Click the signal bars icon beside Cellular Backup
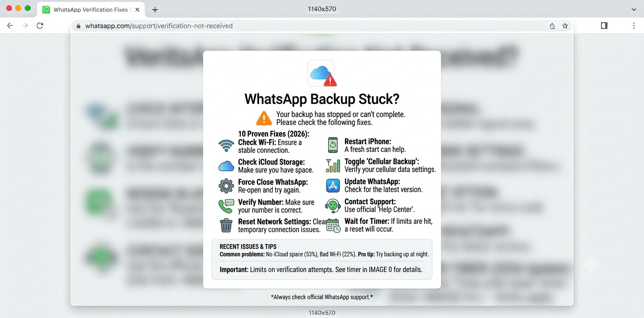 [333, 166]
